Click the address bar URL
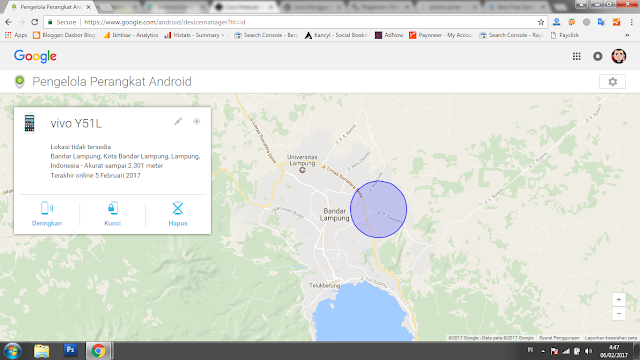Screen dimensions: 640x360 click(x=165, y=22)
